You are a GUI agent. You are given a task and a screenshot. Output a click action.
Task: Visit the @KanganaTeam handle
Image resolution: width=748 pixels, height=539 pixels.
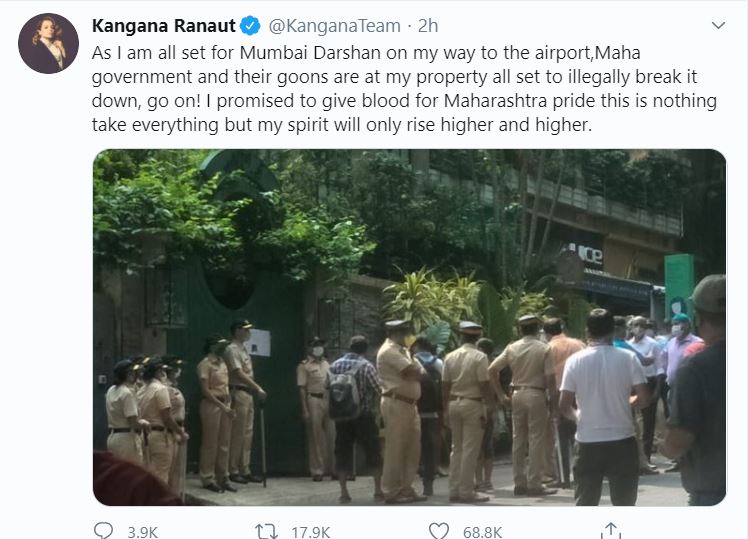[334, 26]
